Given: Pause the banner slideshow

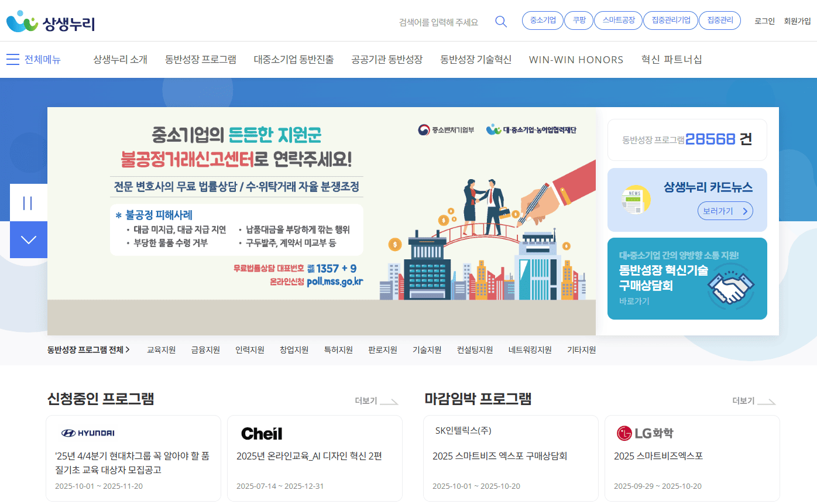Looking at the screenshot, I should [x=28, y=203].
